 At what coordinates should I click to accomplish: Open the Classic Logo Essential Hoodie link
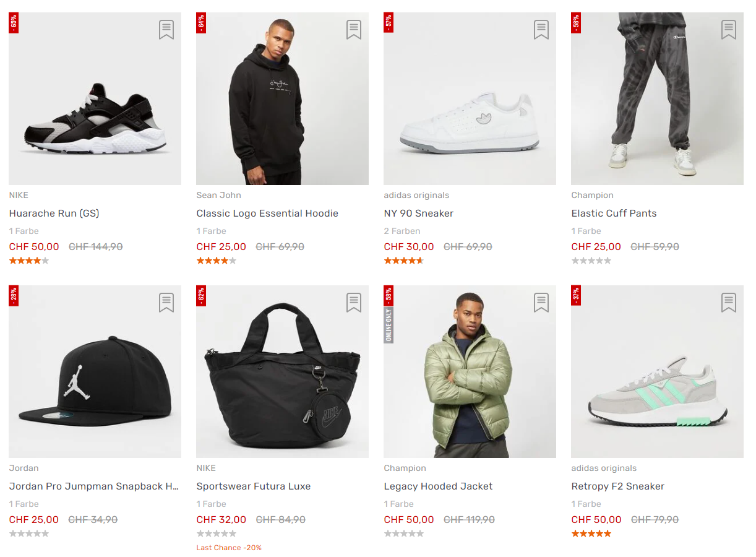[267, 214]
